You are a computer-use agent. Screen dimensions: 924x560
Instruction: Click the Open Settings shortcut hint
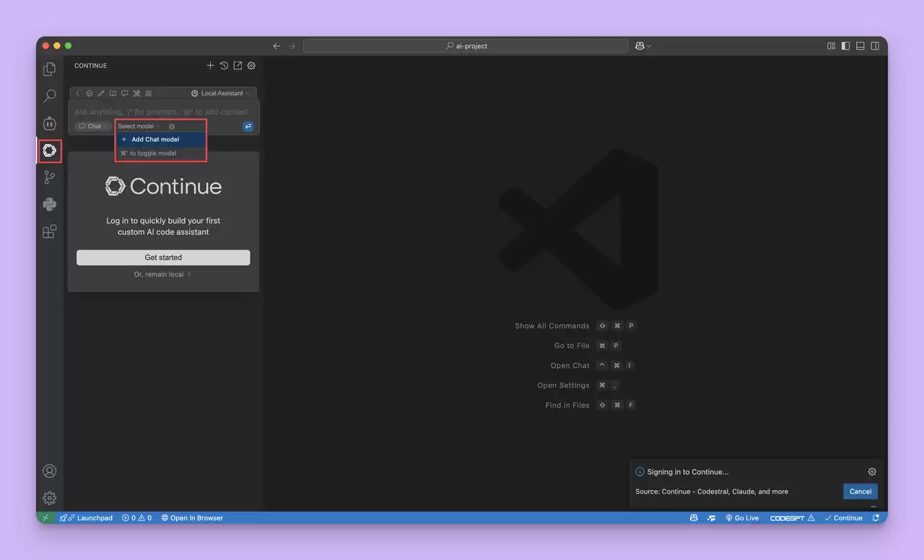pyautogui.click(x=578, y=385)
